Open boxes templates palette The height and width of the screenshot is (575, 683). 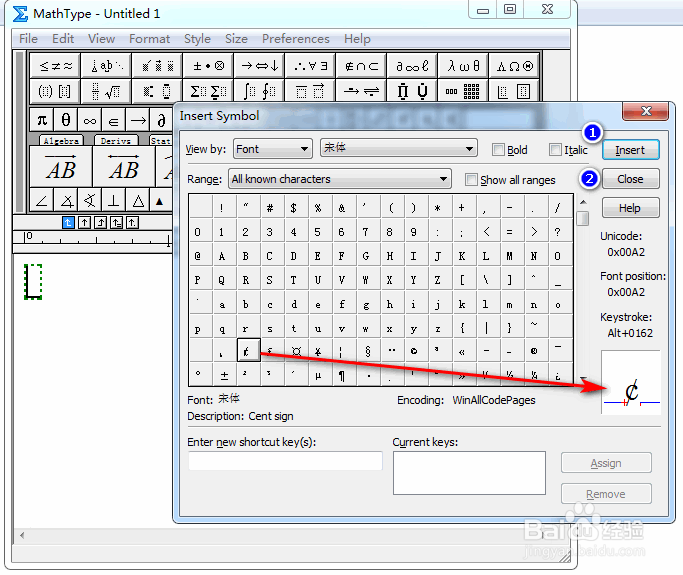(514, 91)
